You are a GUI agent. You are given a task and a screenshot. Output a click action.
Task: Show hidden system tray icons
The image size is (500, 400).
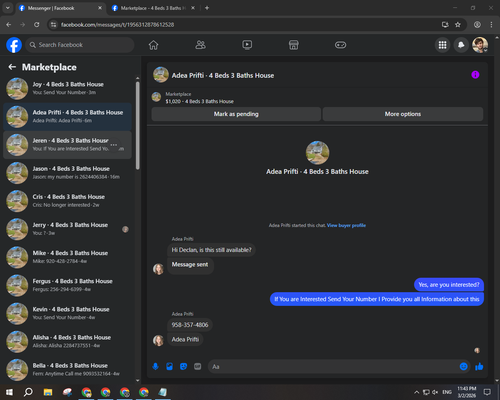coord(416,392)
